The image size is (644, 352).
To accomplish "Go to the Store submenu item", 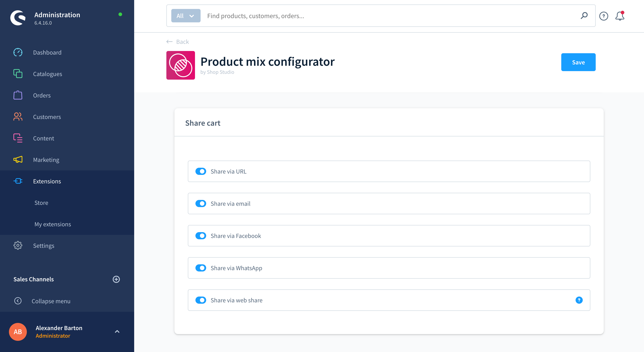I will click(41, 202).
